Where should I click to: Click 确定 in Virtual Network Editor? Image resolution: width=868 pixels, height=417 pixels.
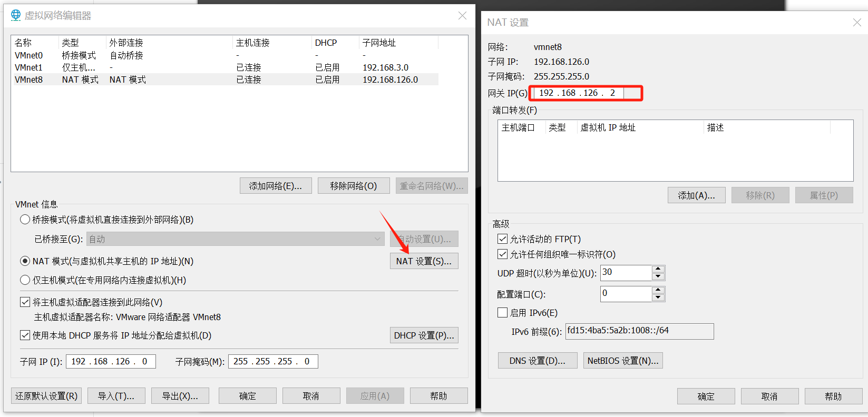coord(247,396)
